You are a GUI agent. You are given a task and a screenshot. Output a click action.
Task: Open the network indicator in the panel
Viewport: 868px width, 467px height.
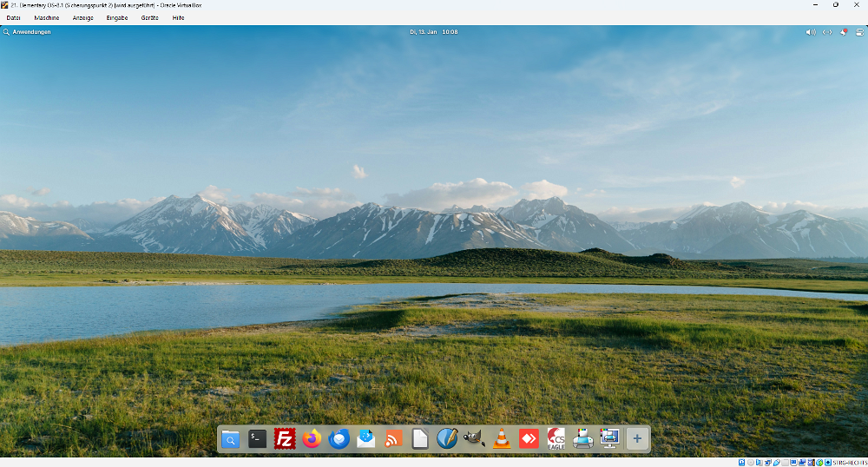coord(827,32)
